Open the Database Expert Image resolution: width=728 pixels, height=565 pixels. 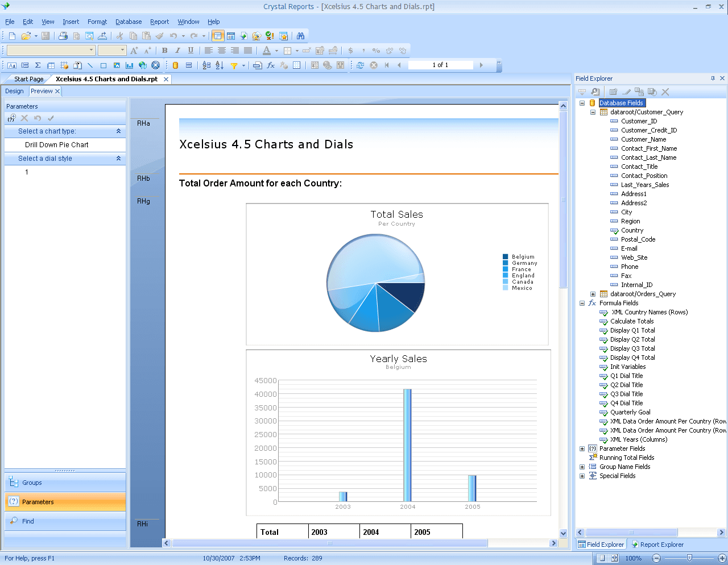pyautogui.click(x=176, y=65)
